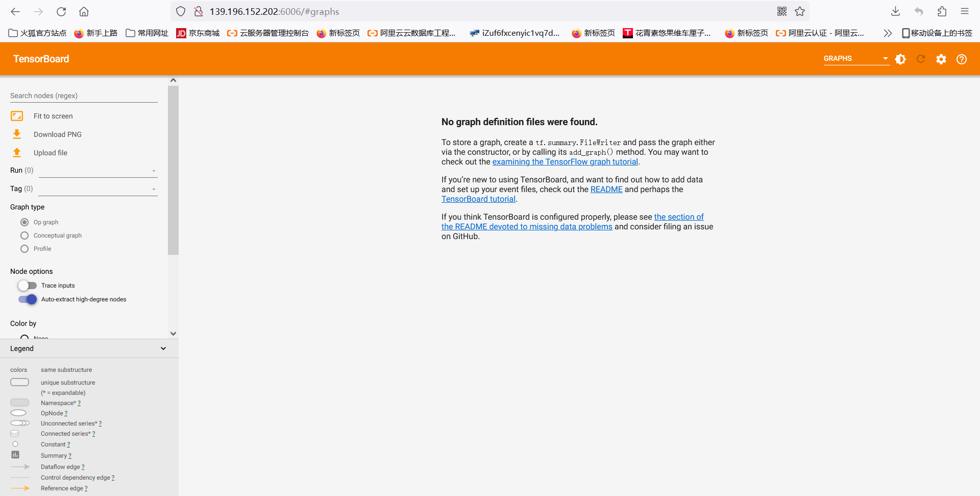
Task: Open the README link
Action: coord(606,190)
